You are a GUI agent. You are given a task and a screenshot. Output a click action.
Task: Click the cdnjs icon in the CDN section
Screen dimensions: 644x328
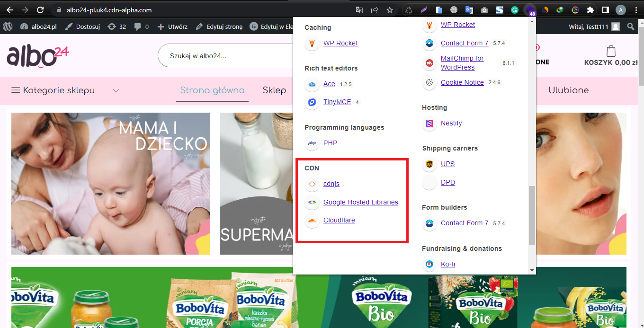coord(312,184)
